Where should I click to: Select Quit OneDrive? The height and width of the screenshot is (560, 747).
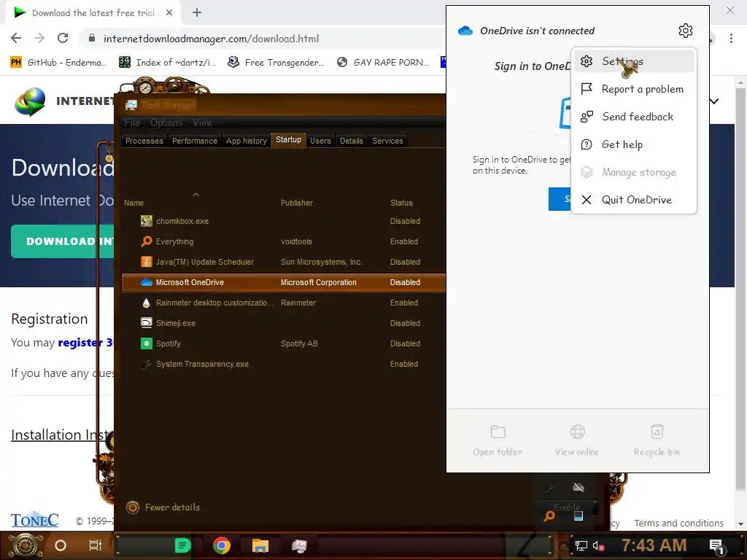point(634,200)
